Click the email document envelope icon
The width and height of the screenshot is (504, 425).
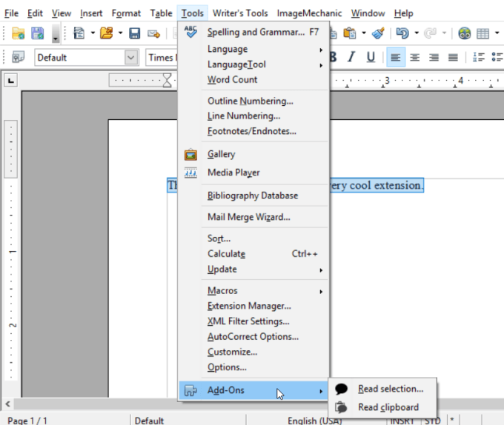153,33
